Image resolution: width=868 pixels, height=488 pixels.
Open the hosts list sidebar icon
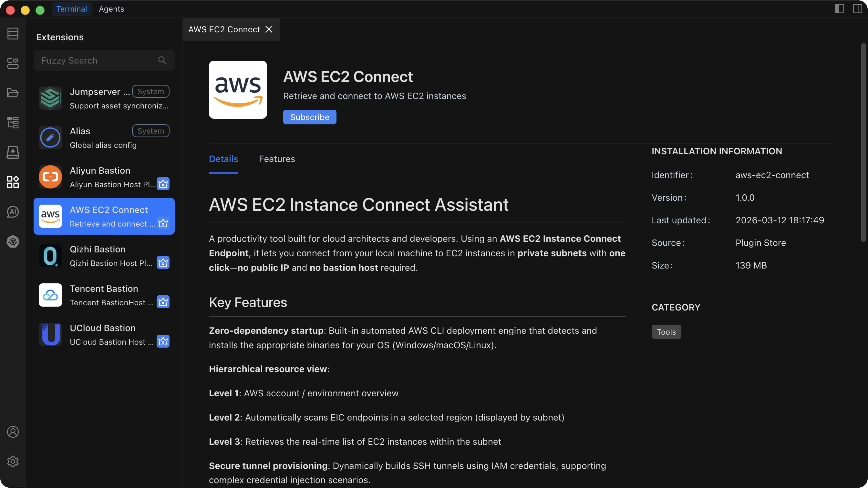[13, 34]
